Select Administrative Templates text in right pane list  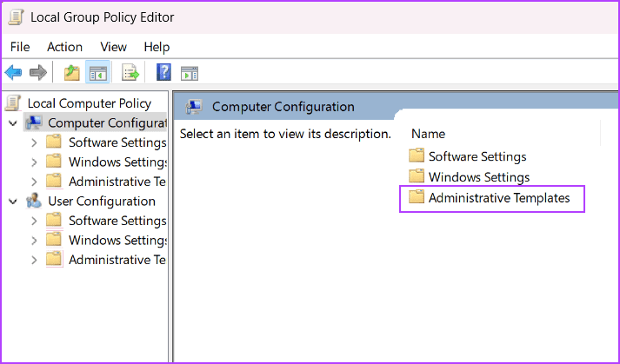pyautogui.click(x=499, y=197)
